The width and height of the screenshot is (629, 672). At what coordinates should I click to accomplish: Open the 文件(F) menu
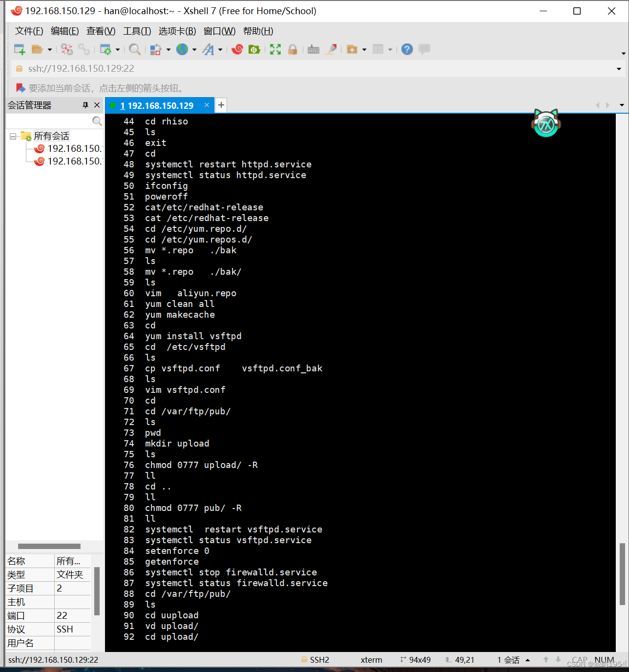[x=29, y=31]
